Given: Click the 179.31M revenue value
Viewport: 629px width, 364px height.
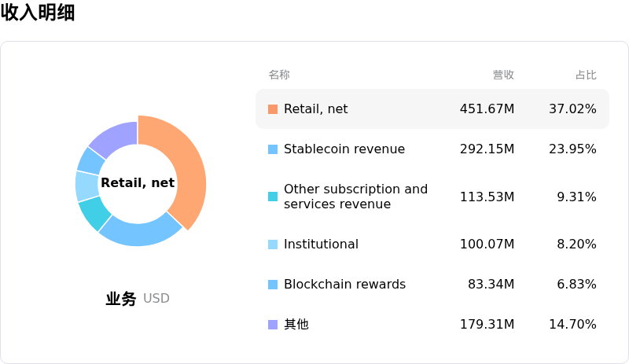Looking at the screenshot, I should point(487,324).
